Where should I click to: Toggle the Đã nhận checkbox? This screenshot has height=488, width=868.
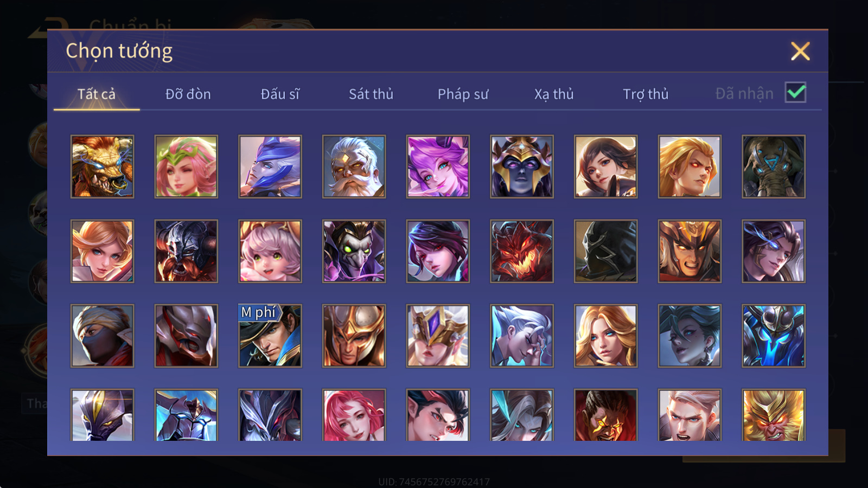pyautogui.click(x=795, y=93)
